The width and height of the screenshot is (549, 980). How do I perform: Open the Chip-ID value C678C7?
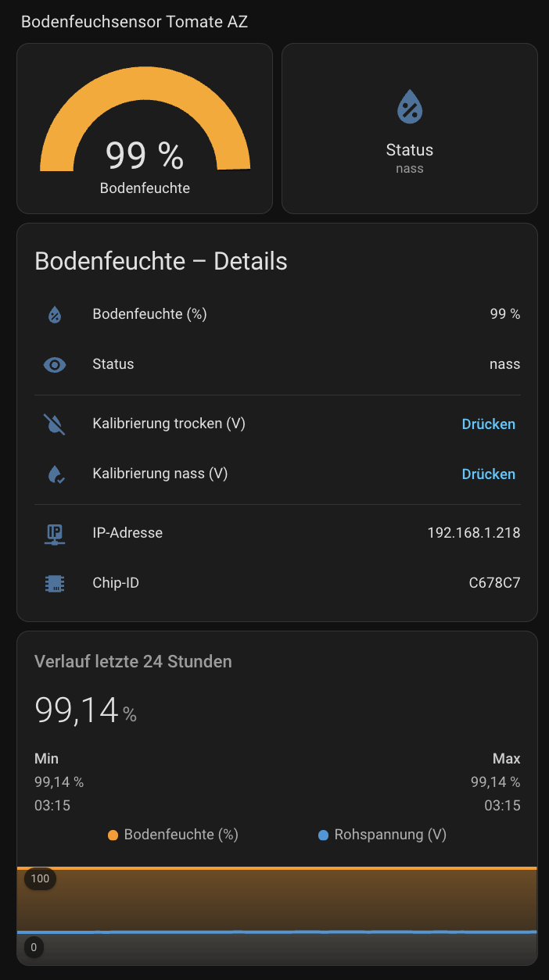click(x=494, y=583)
